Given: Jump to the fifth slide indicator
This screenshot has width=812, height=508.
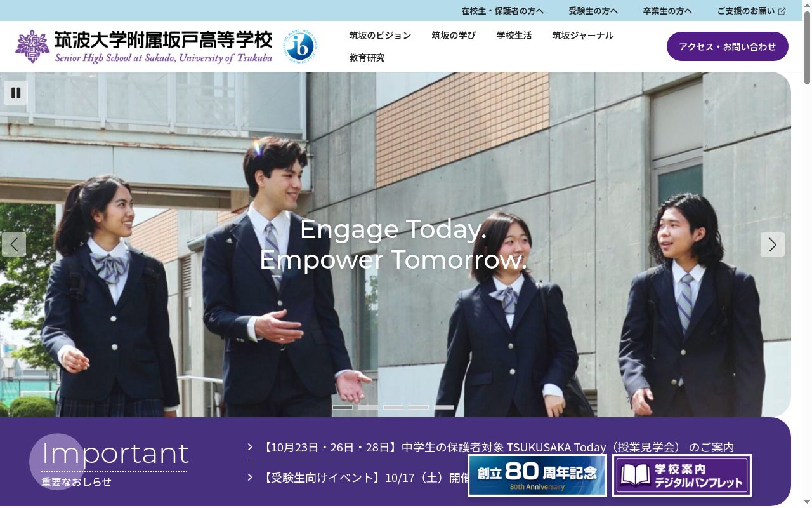Looking at the screenshot, I should [x=444, y=407].
